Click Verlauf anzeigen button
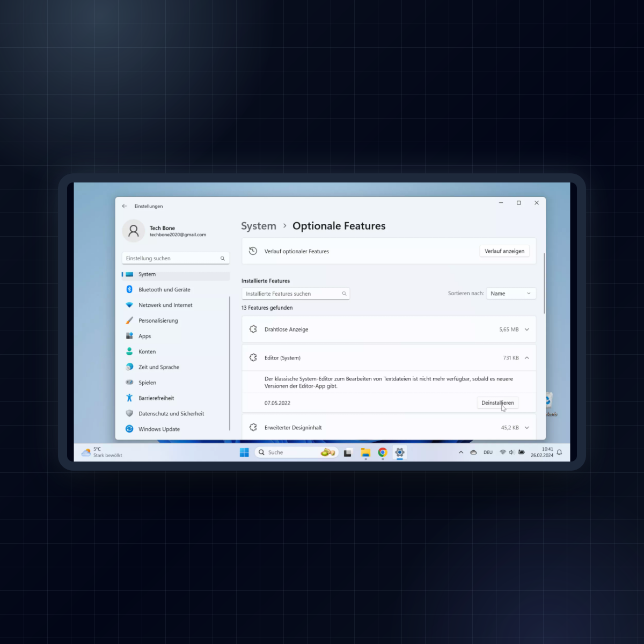Image resolution: width=644 pixels, height=644 pixels. pyautogui.click(x=504, y=251)
